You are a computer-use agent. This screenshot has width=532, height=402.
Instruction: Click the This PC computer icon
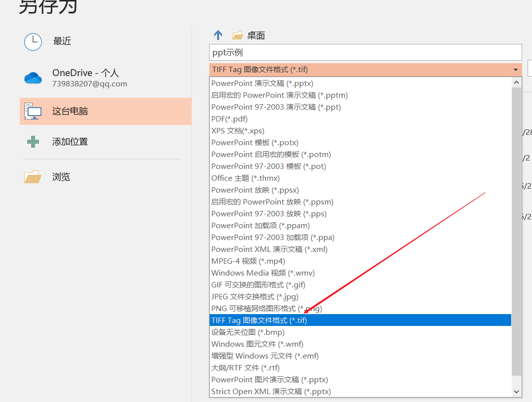pos(33,112)
